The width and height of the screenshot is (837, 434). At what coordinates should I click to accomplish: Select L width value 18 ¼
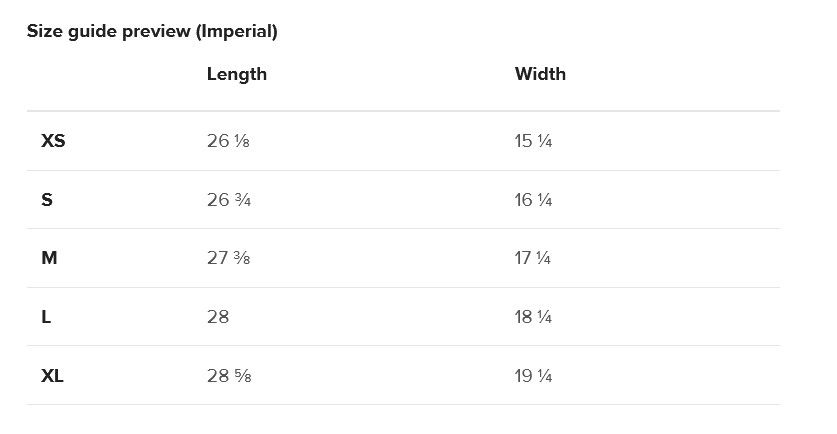point(533,317)
